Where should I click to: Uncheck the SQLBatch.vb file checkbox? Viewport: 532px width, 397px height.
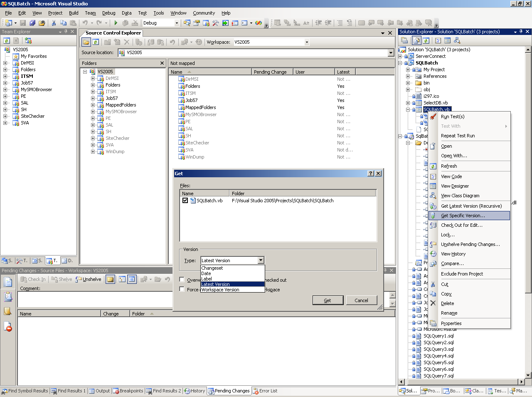pyautogui.click(x=185, y=201)
